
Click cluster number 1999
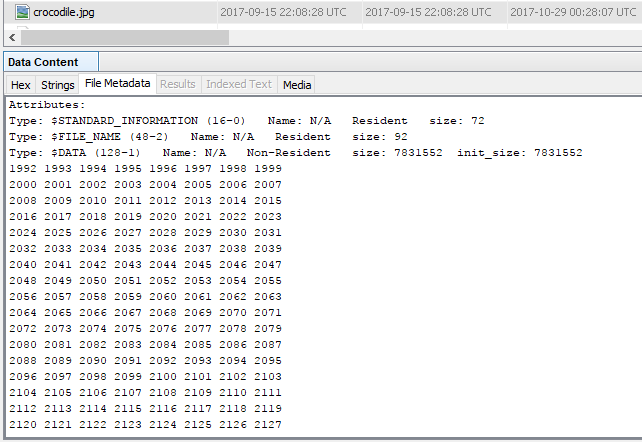pos(268,169)
